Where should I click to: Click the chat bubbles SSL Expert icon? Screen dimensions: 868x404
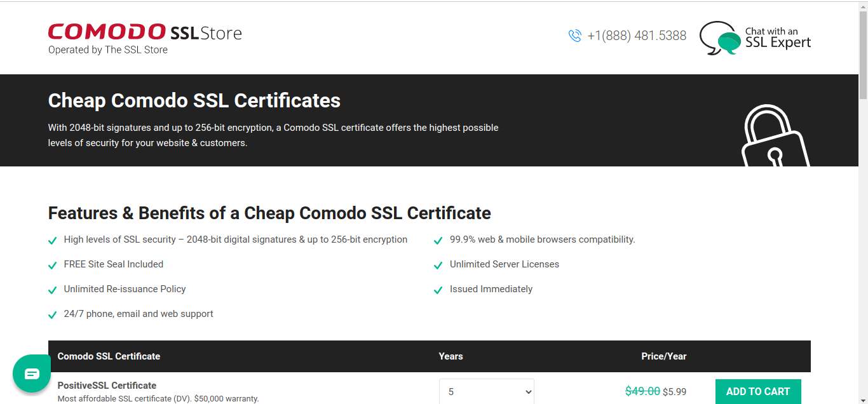720,38
